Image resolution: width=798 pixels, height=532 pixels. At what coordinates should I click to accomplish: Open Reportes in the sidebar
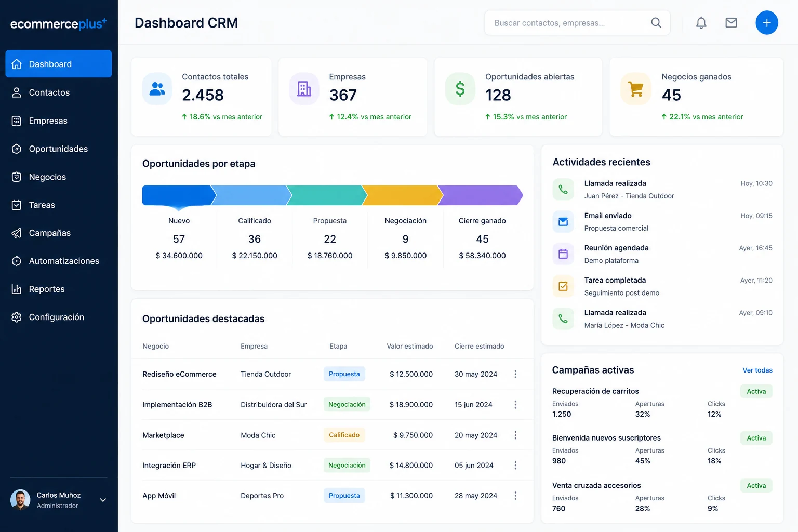click(x=59, y=289)
